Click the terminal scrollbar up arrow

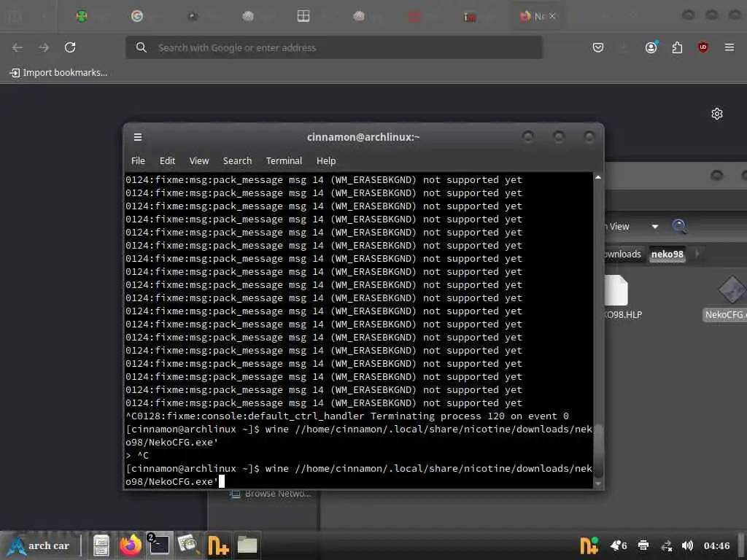point(598,177)
